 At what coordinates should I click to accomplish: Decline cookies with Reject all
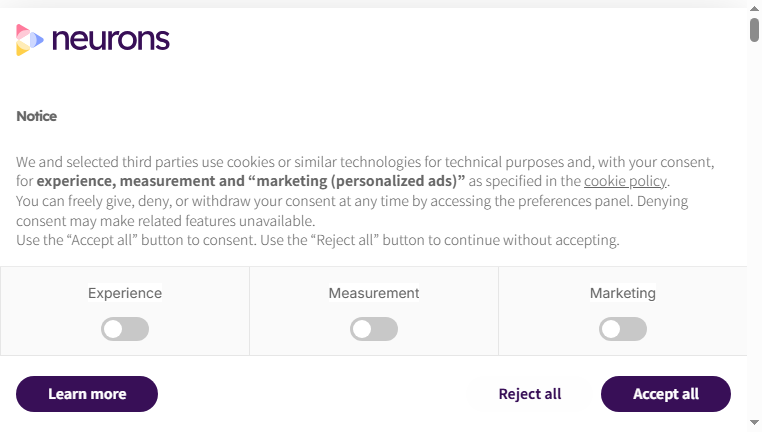point(530,394)
